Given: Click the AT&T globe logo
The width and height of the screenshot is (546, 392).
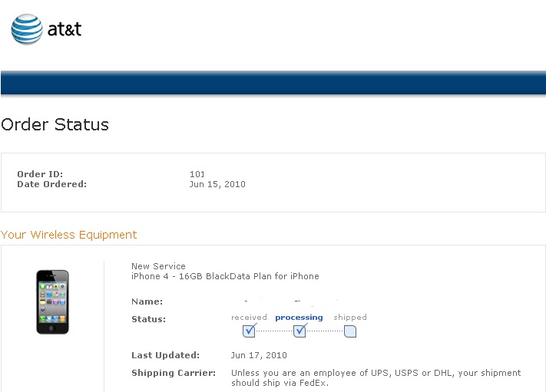Looking at the screenshot, I should click(x=26, y=30).
